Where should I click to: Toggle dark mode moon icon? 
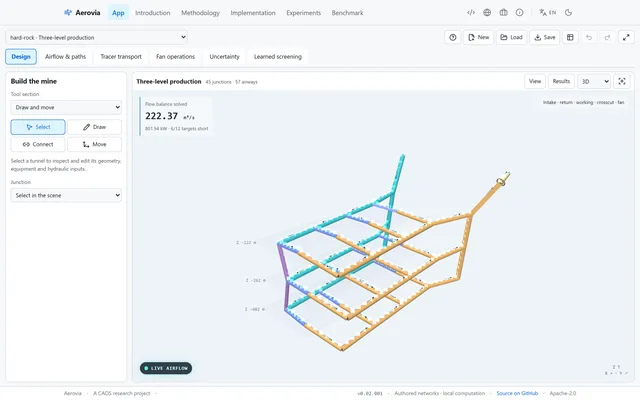[568, 13]
